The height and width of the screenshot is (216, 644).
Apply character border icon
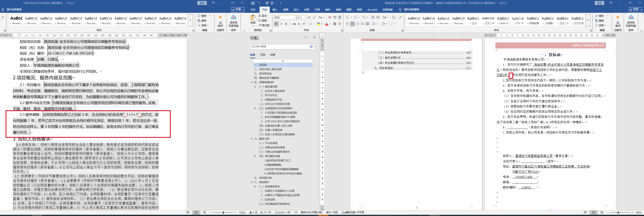340,18
